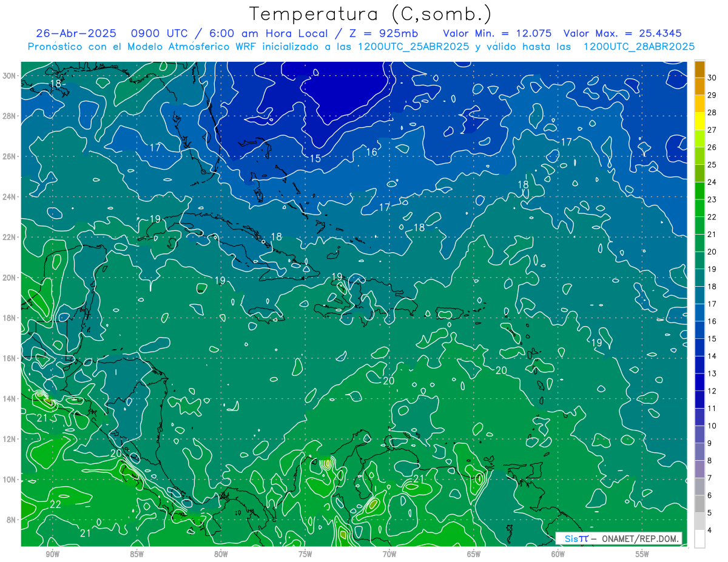Click the "70W" longitude axis label
This screenshot has width=728, height=562.
point(389,555)
